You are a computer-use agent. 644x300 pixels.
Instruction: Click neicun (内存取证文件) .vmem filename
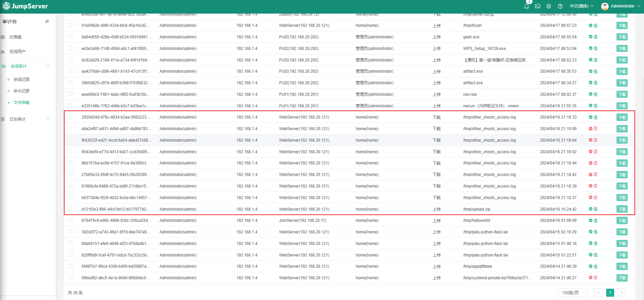click(x=491, y=106)
